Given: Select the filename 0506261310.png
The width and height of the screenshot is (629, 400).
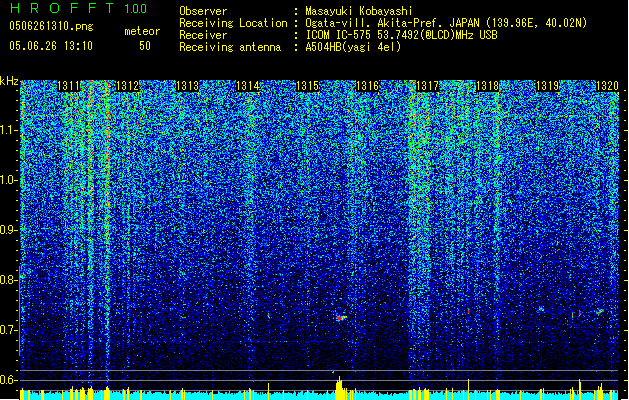Looking at the screenshot, I should point(51,26).
